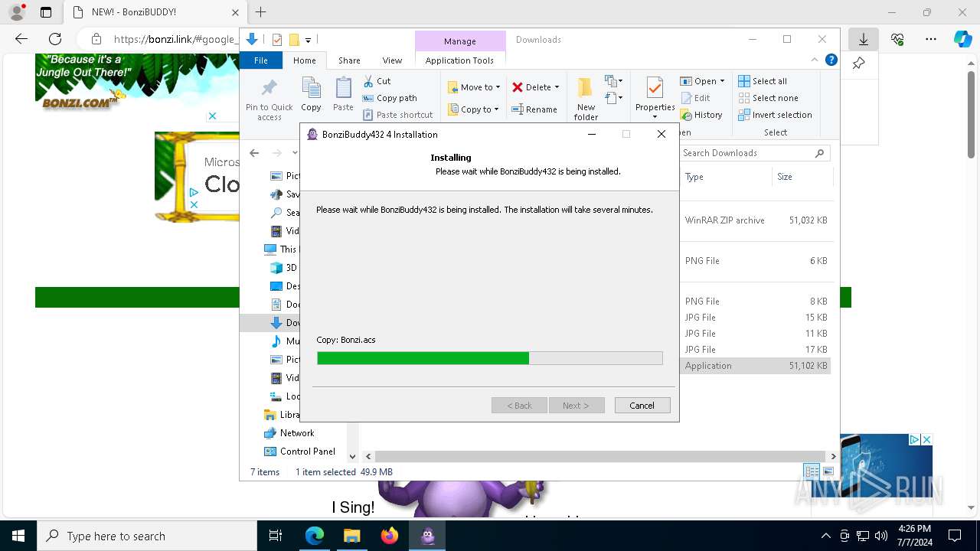Image resolution: width=980 pixels, height=551 pixels.
Task: Click Explorer back navigation arrow
Action: click(254, 153)
